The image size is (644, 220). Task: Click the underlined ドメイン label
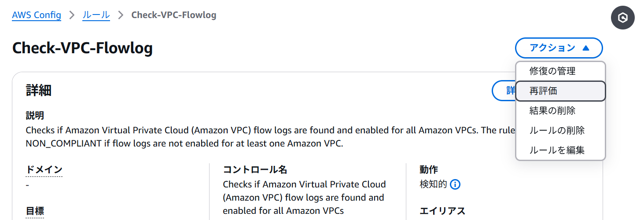click(x=44, y=170)
